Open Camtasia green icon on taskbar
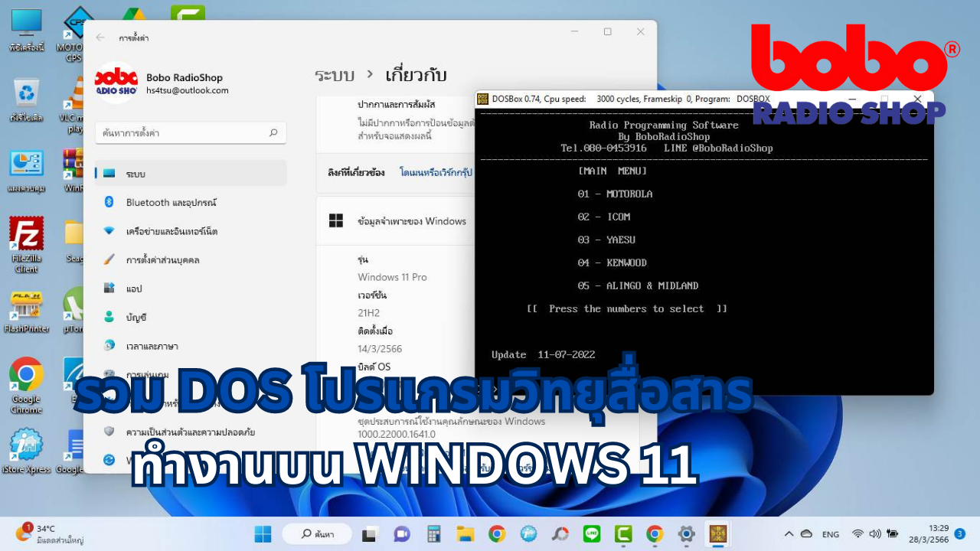The width and height of the screenshot is (980, 551). tap(623, 533)
